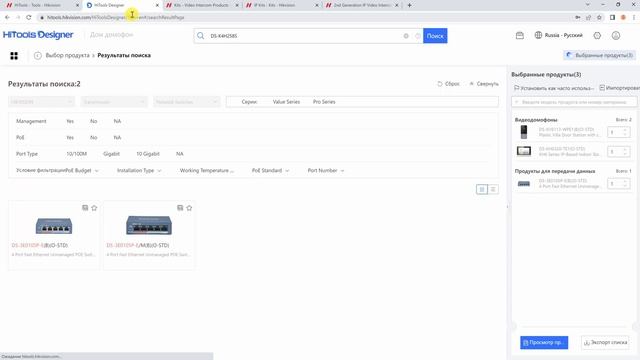Open third category filter dropdown
The height and width of the screenshot is (360, 640).
(x=187, y=102)
